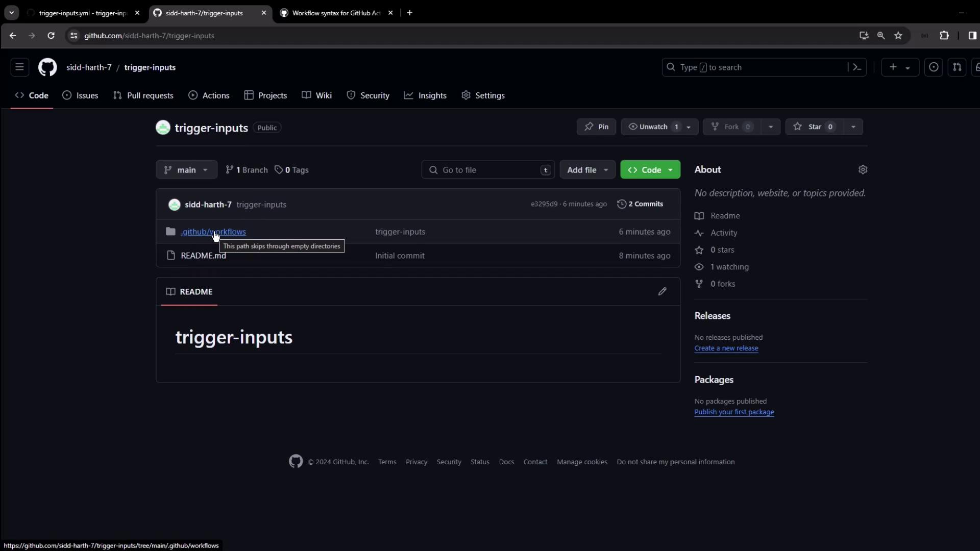
Task: Open the green Code dropdown
Action: pos(650,170)
